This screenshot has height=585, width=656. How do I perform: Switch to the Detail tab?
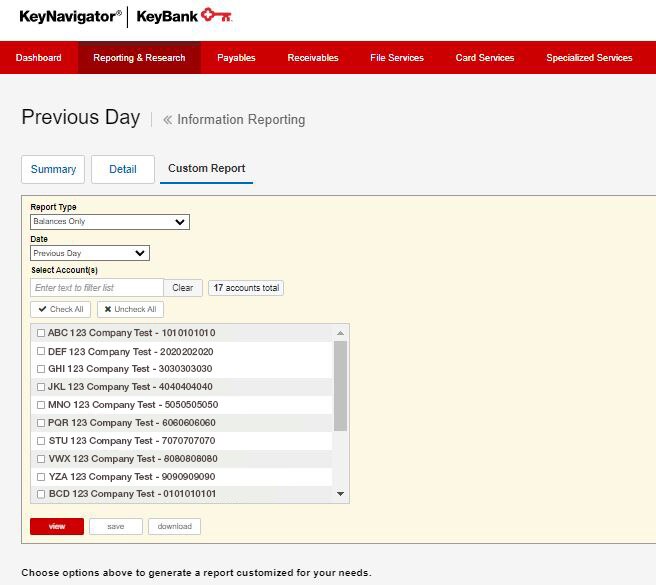[123, 169]
